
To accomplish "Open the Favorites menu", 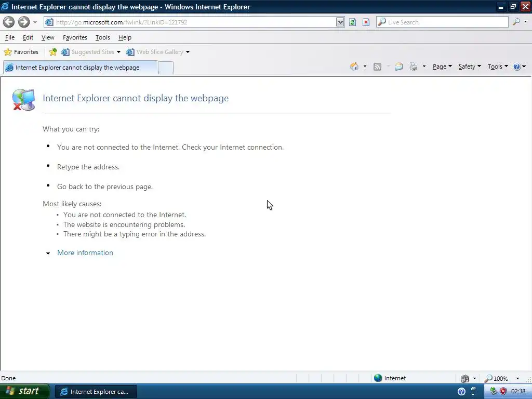I will (x=75, y=37).
